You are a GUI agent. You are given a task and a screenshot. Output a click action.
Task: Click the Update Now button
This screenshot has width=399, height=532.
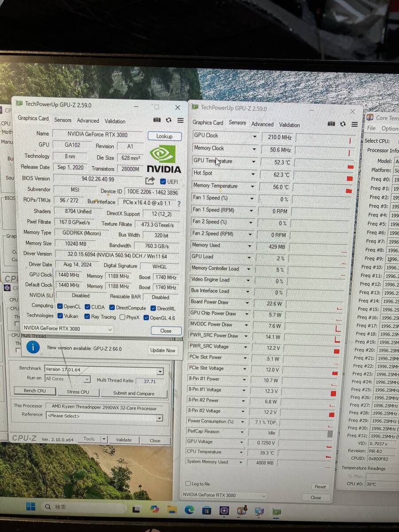point(163,350)
